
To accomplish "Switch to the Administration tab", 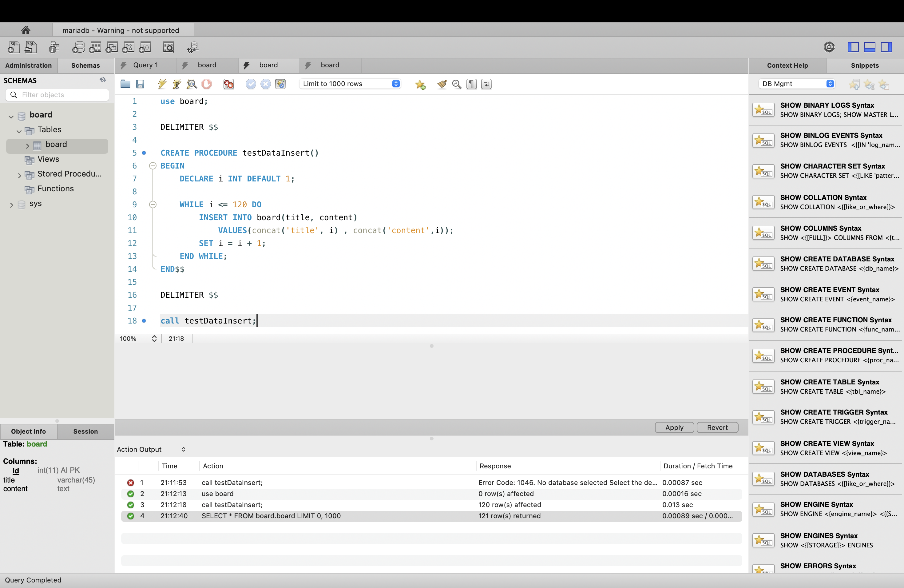I will point(29,65).
